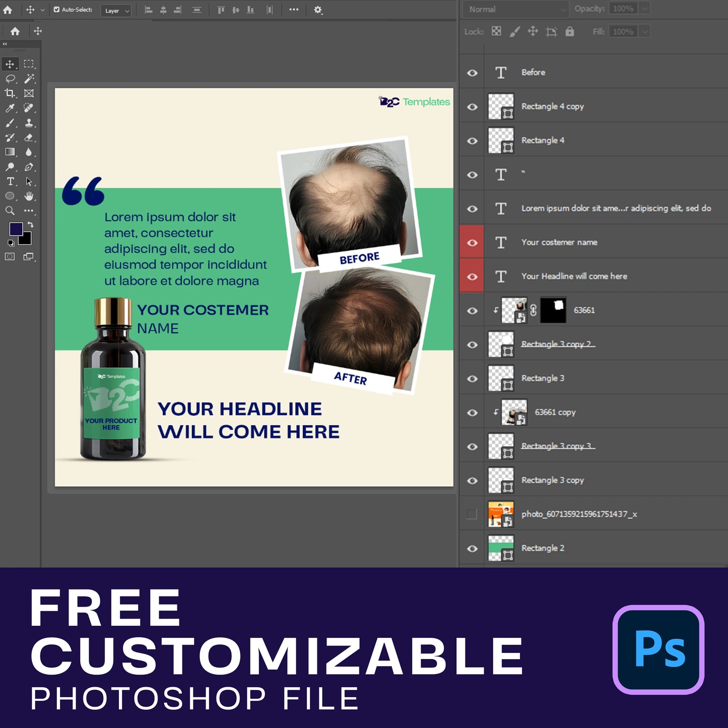728x728 pixels.
Task: Click the Home button in options bar
Action: click(8, 10)
